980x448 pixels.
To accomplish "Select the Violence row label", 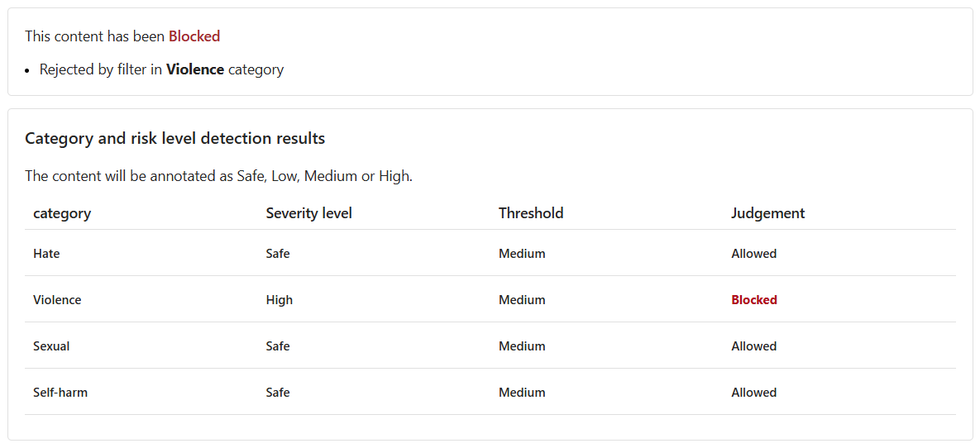I will 57,300.
